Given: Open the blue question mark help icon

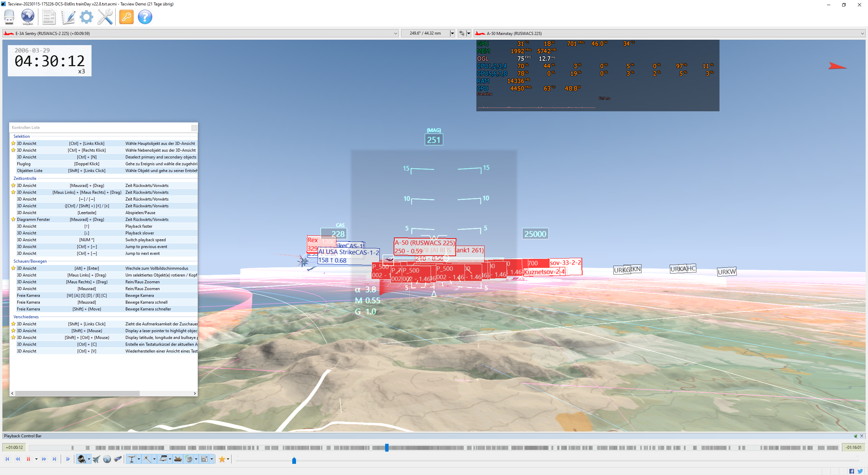Looking at the screenshot, I should coord(145,17).
